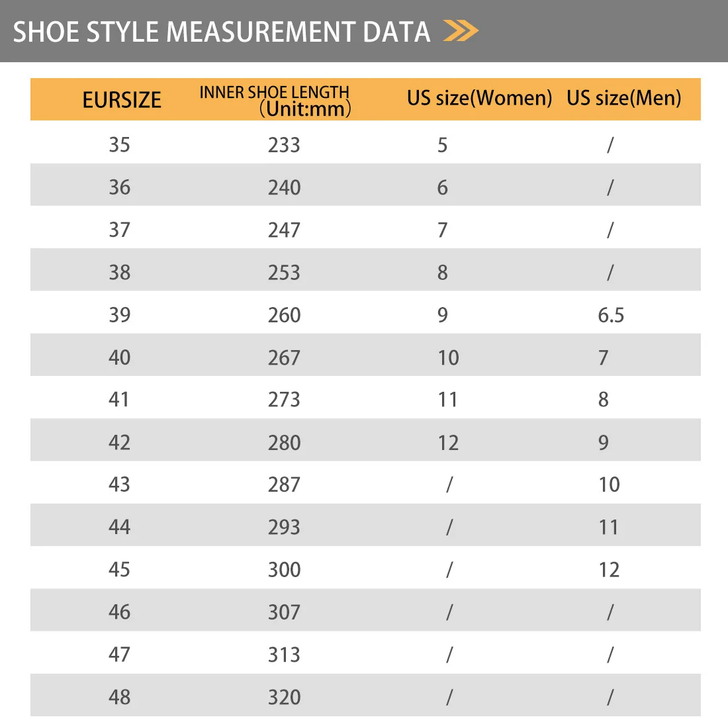Select the EURSIZE column header
Screen dimensions: 728x728
[122, 100]
